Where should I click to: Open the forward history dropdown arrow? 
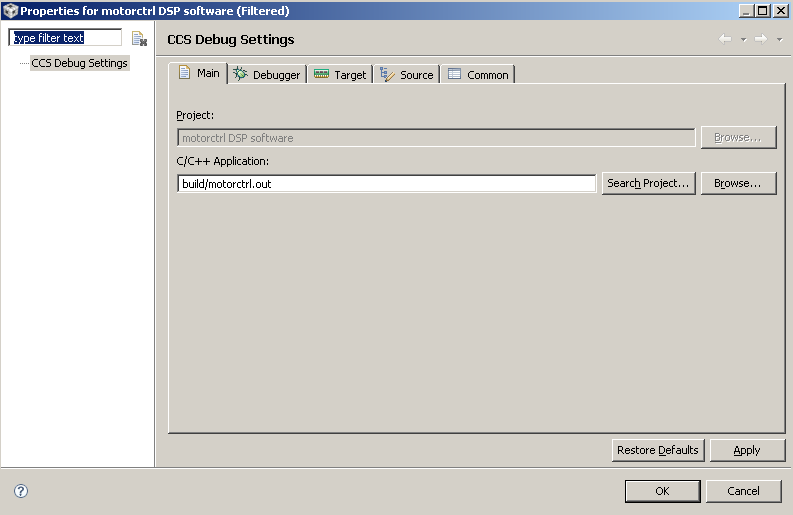tap(779, 39)
